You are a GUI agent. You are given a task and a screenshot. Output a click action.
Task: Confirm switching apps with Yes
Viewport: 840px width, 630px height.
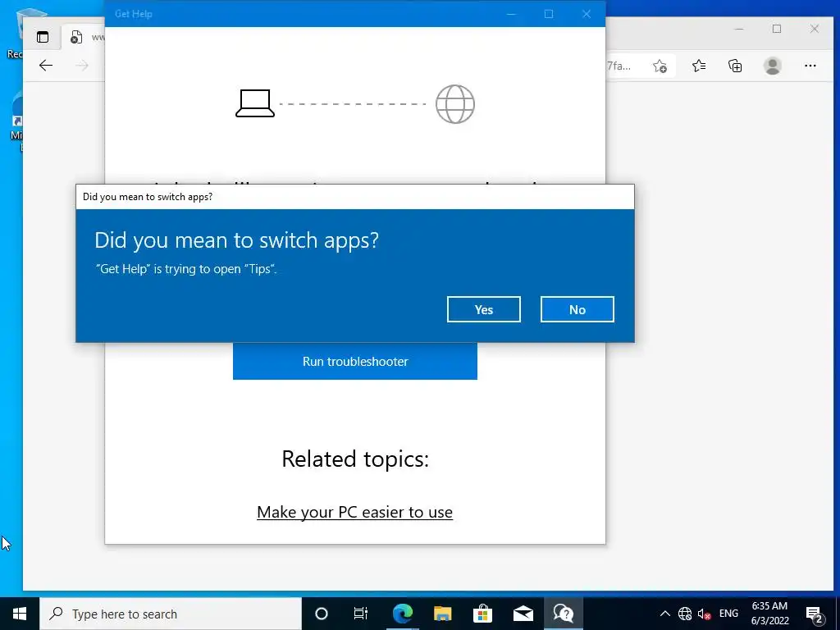click(483, 309)
